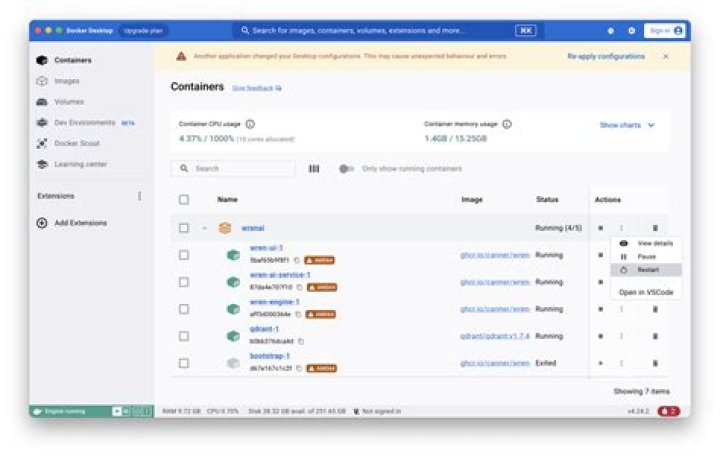
Task: Click the bug troubleshoot icon in header
Action: [610, 31]
